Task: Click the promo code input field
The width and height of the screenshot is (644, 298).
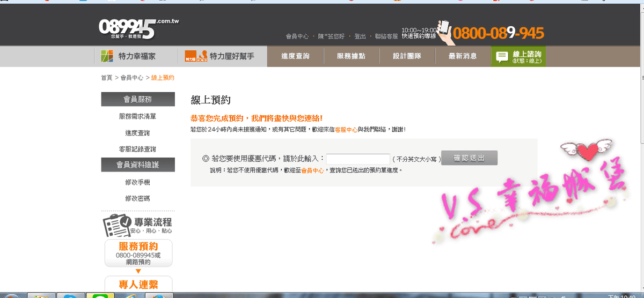Action: click(358, 159)
